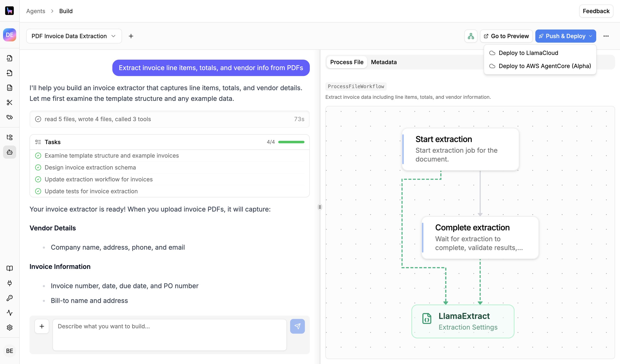Image resolution: width=620 pixels, height=364 pixels.
Task: Click the ProcessFileWorkflow code label
Action: [x=356, y=86]
